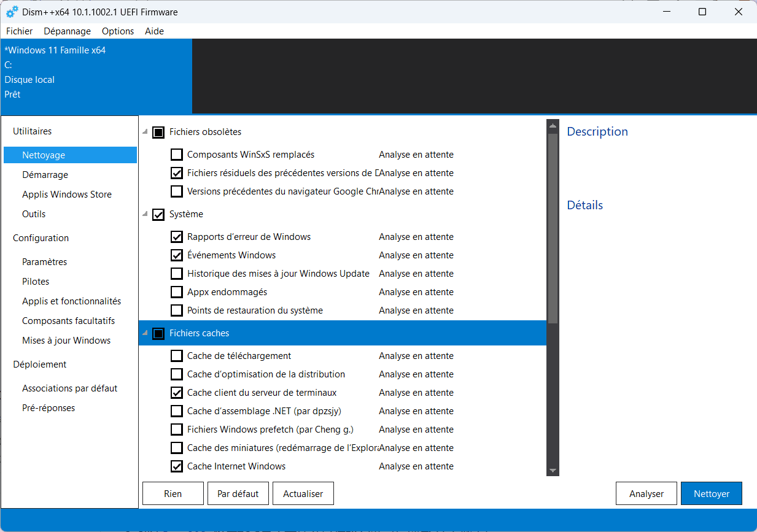This screenshot has height=532, width=757.
Task: Toggle the Fichiers caches group checkbox
Action: tap(158, 333)
